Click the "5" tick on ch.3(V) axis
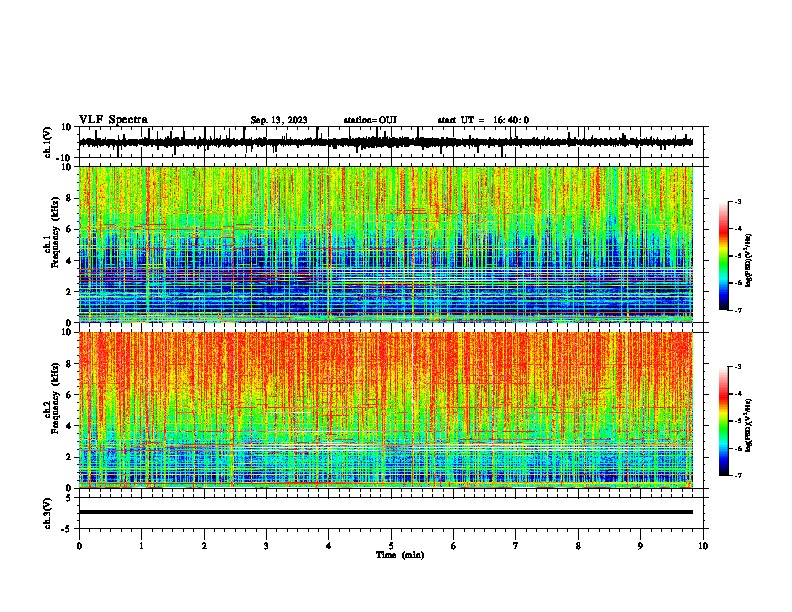The height and width of the screenshot is (612, 792). pyautogui.click(x=69, y=498)
